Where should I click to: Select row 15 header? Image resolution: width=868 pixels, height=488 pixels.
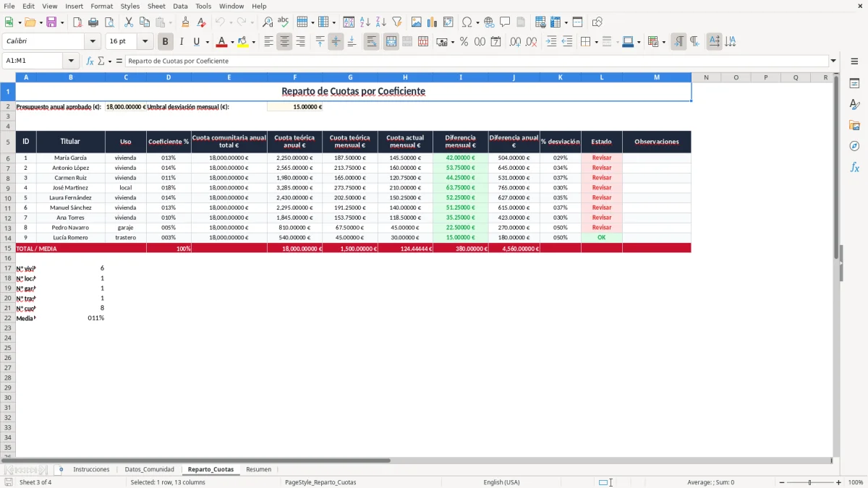[8, 248]
